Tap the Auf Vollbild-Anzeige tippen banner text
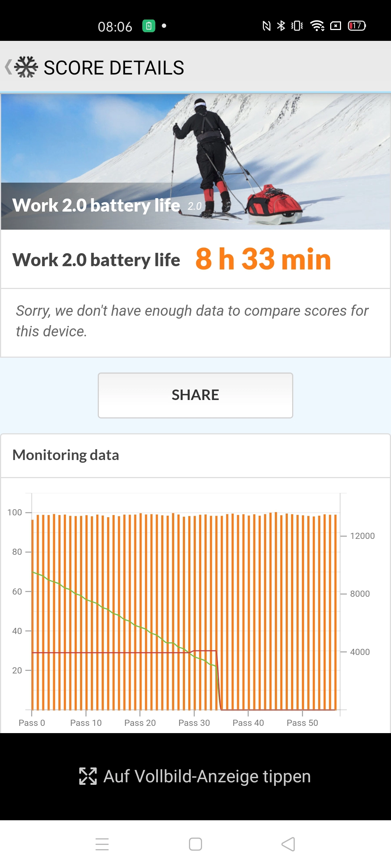 pos(207,776)
